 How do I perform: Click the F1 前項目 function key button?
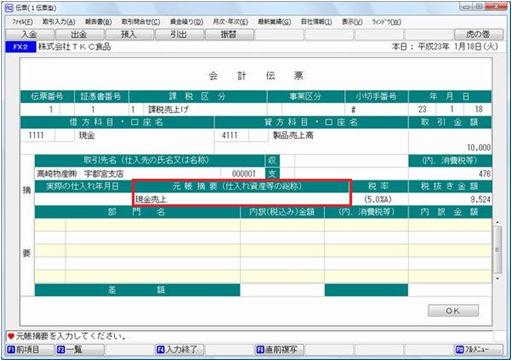(x=30, y=349)
